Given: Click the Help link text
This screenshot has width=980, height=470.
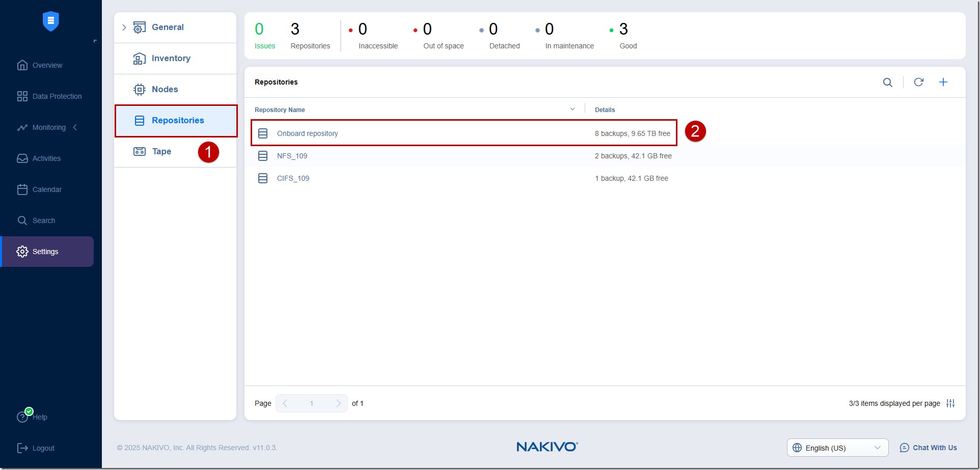Looking at the screenshot, I should [40, 417].
